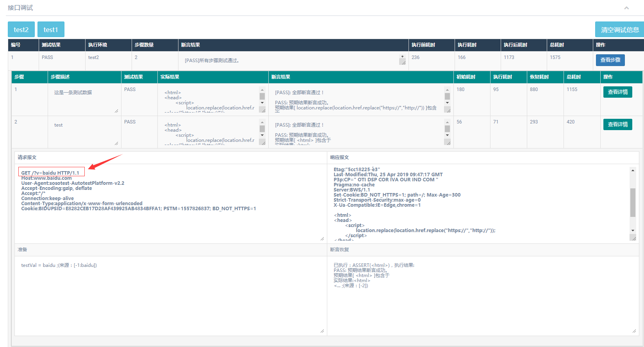Click the 响应报文 scrollbar thumb

(x=633, y=202)
